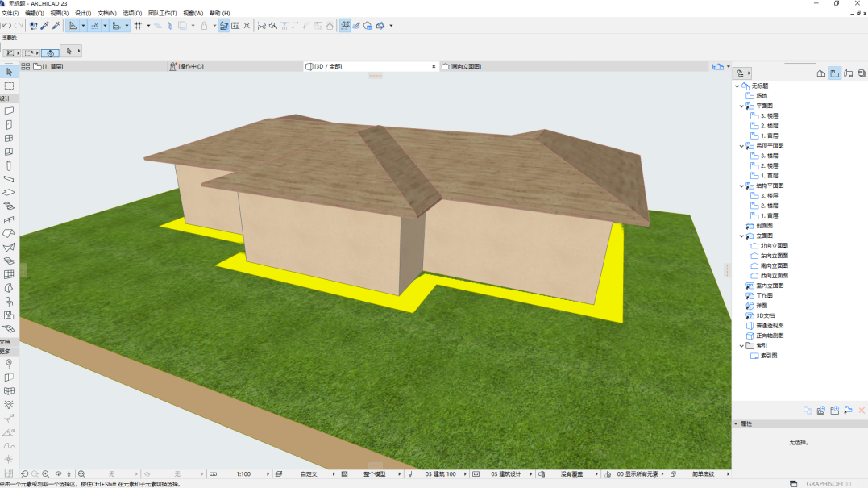Select the Stair tool in toolbox
Image resolution: width=868 pixels, height=488 pixels.
tap(9, 206)
